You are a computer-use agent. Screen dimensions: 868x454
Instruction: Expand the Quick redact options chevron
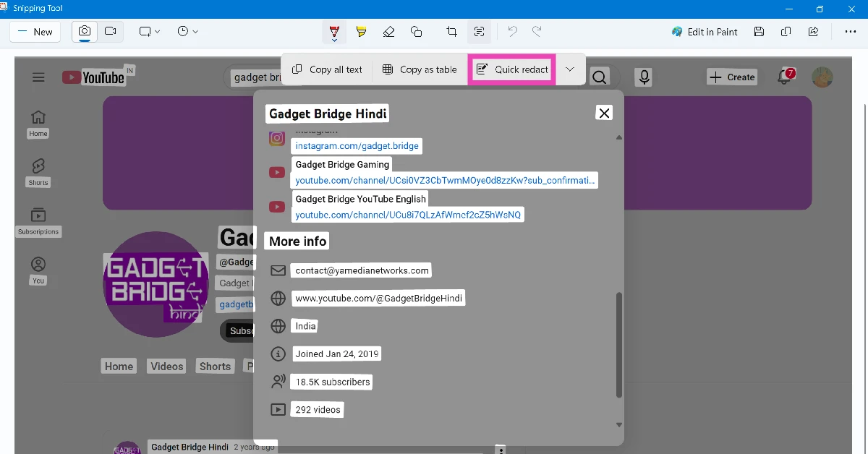point(571,69)
